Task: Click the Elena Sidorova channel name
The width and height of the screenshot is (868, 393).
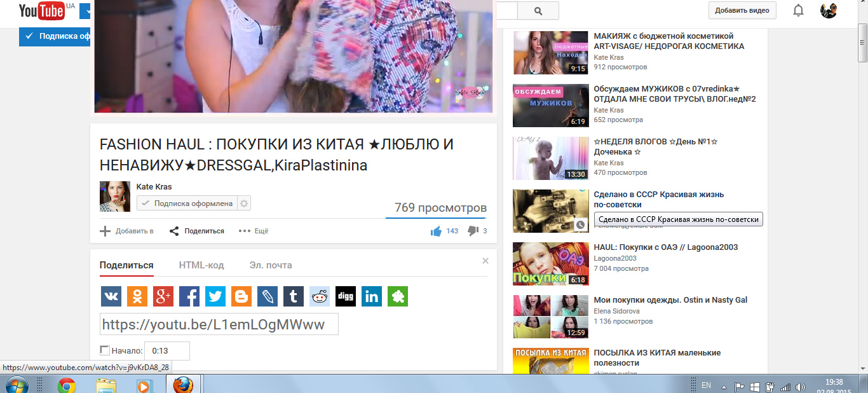Action: click(x=616, y=311)
